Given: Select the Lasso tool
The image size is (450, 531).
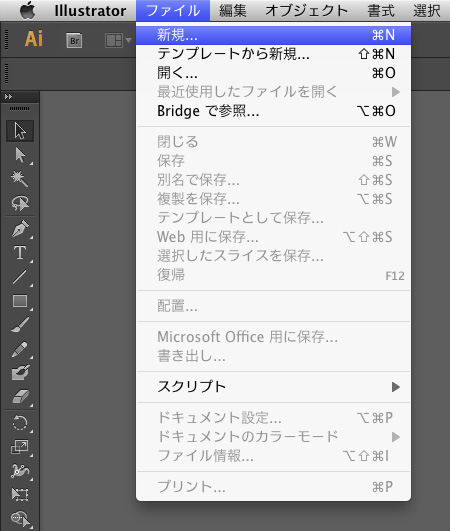Looking at the screenshot, I should (x=20, y=203).
